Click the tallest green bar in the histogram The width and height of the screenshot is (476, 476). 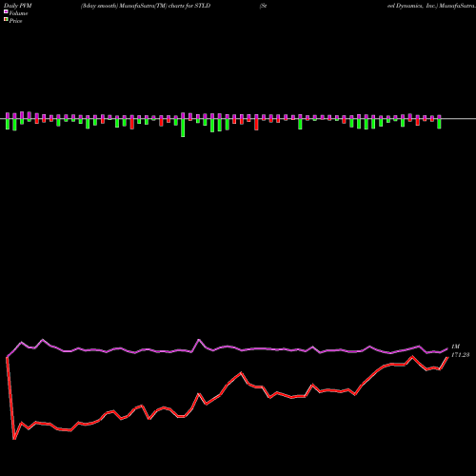point(183,128)
